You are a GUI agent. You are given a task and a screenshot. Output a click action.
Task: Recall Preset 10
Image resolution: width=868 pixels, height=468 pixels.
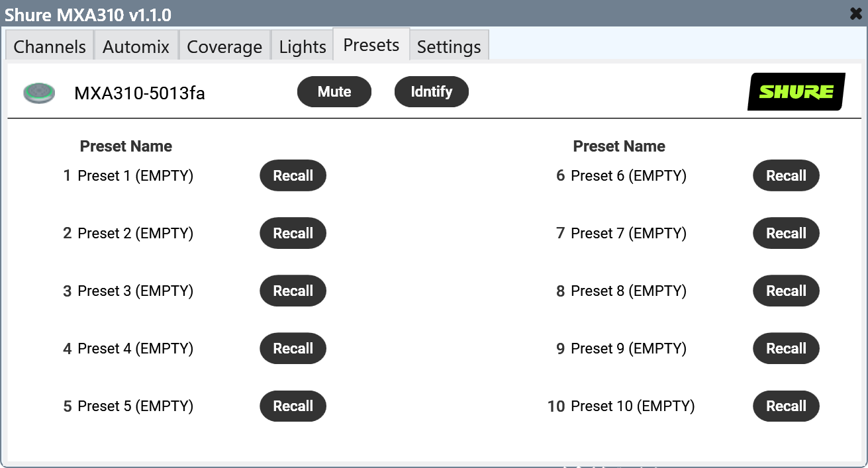(787, 406)
